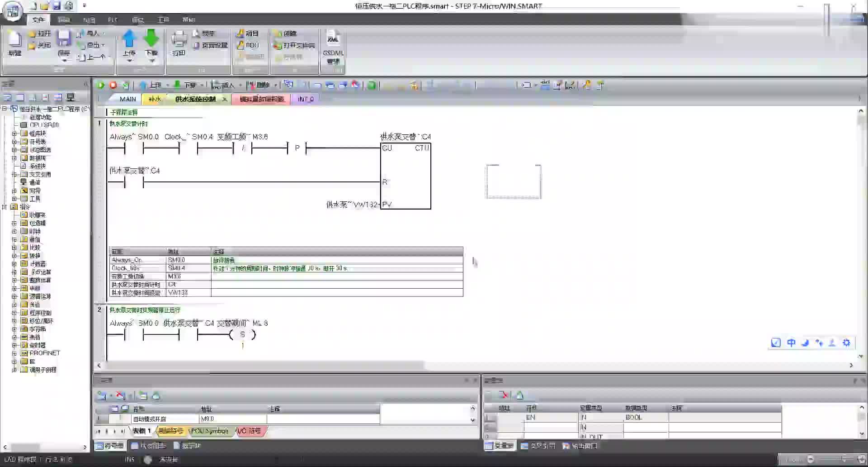Viewport: 868px width, 467px height.
Task: Click the connection status circle in status bar
Action: (x=148, y=459)
